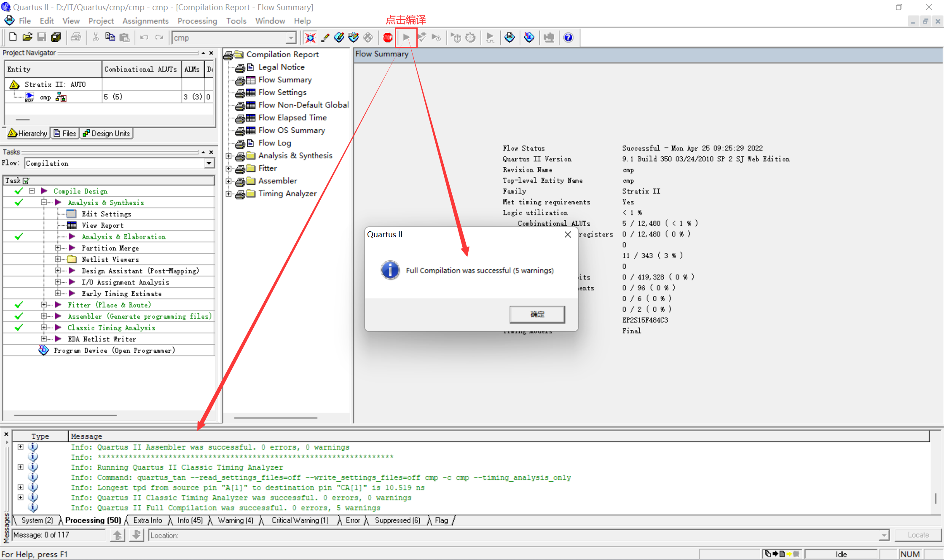Close the Tasks panel

pos(211,152)
